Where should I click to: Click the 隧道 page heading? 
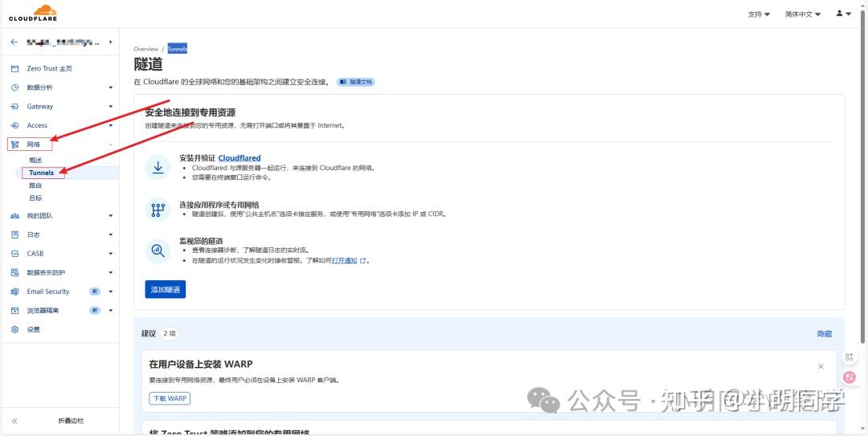148,64
